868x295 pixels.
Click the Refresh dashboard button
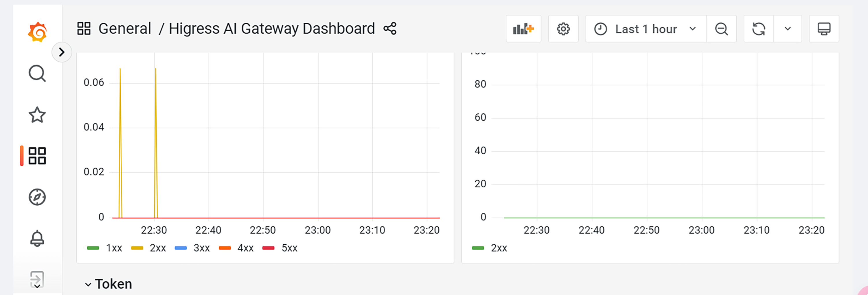[759, 29]
